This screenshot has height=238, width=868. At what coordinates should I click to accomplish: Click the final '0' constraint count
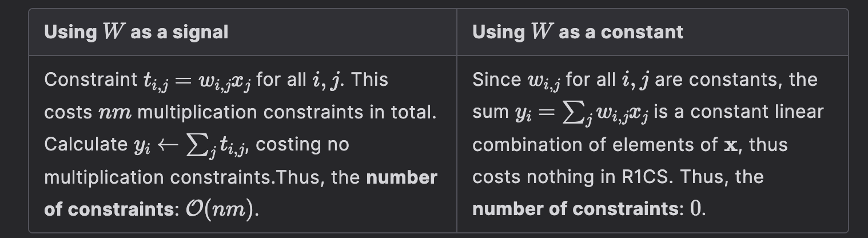695,209
